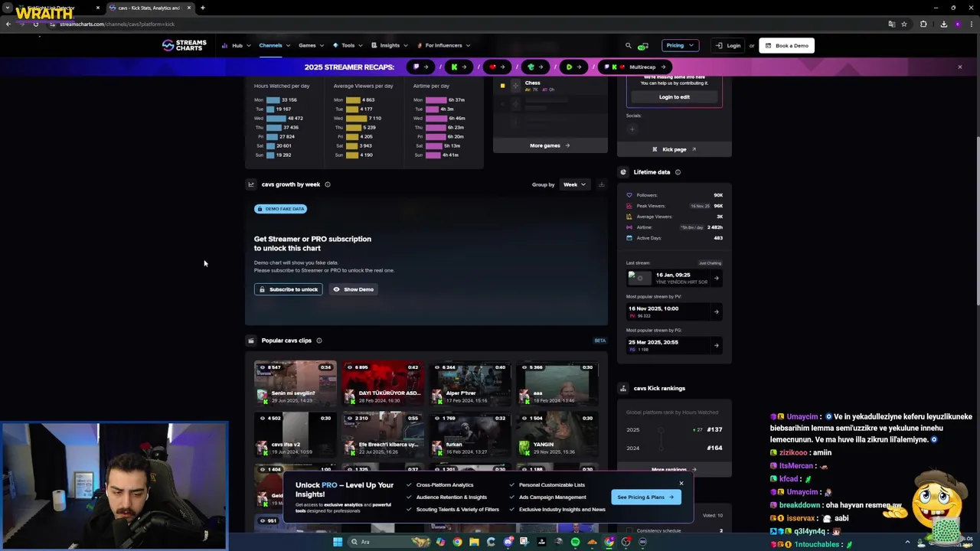Click the Login button
Image resolution: width=980 pixels, height=551 pixels.
click(x=728, y=45)
